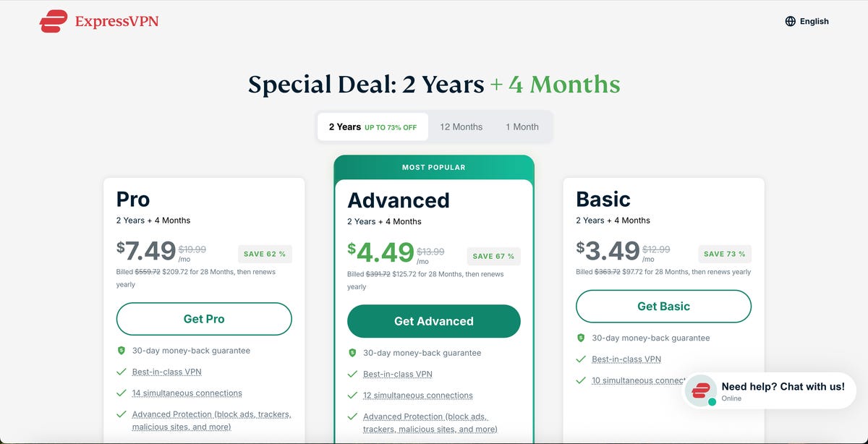Open the Need help chat widget

click(783, 391)
